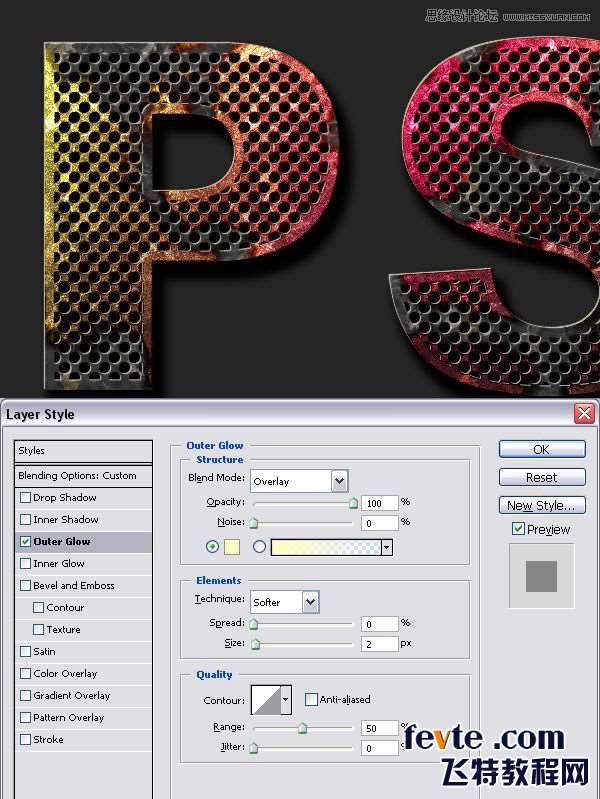This screenshot has height=799, width=600.
Task: Click the Contour curve thumbnail
Action: click(267, 700)
